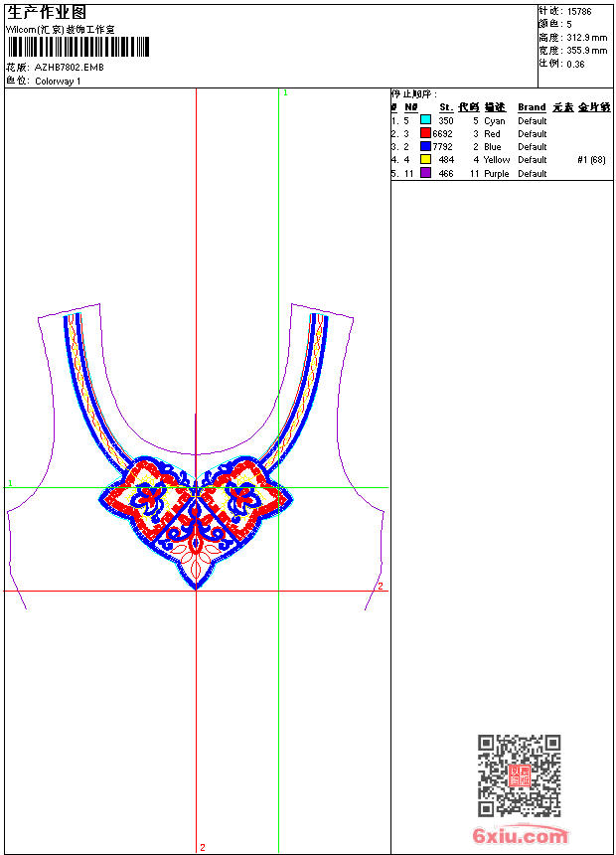Click the stitch count value 15786

click(579, 11)
